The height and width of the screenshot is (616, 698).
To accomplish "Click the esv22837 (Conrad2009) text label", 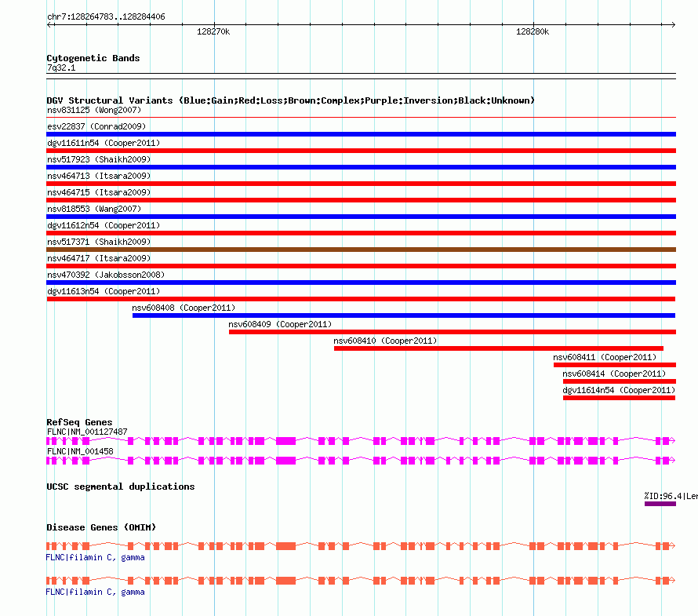I will [x=96, y=126].
